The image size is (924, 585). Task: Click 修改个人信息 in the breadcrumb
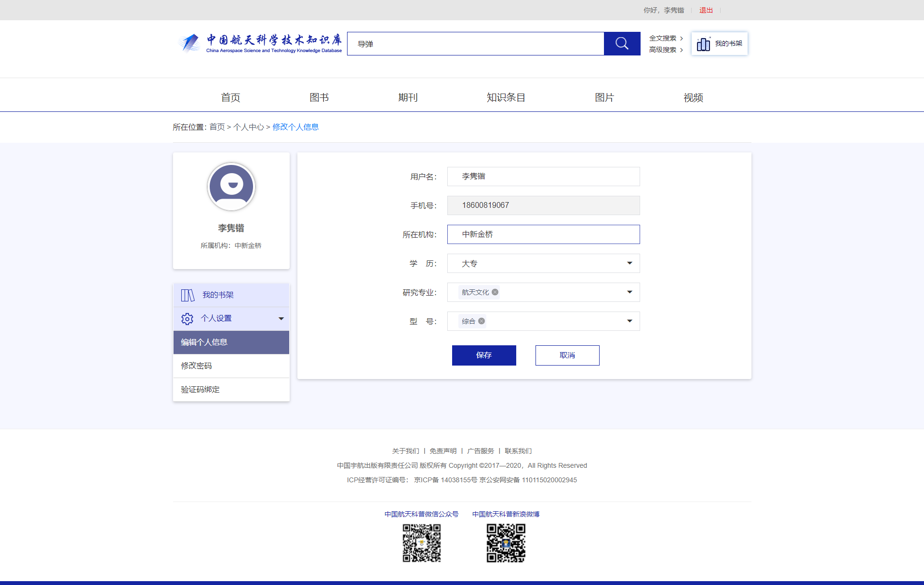[295, 127]
